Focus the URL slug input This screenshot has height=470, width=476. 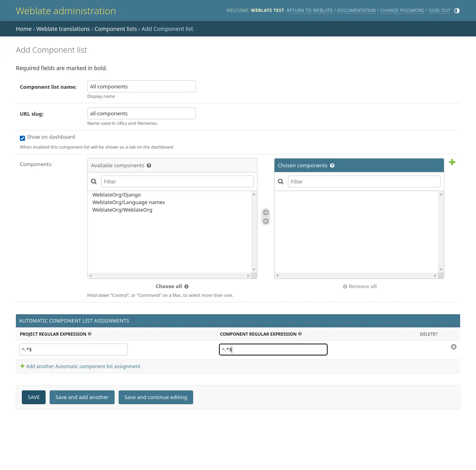[142, 113]
